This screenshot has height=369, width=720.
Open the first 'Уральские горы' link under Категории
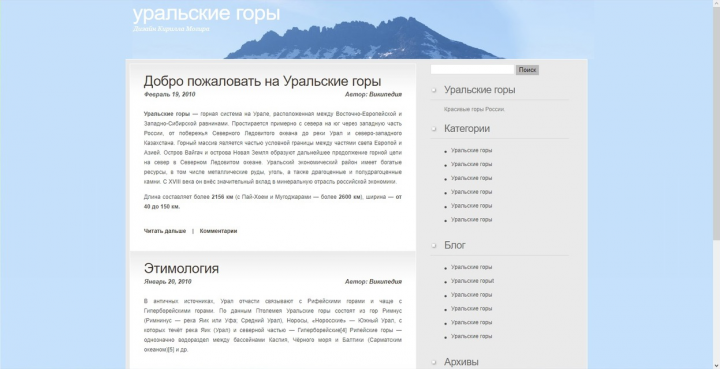point(471,151)
